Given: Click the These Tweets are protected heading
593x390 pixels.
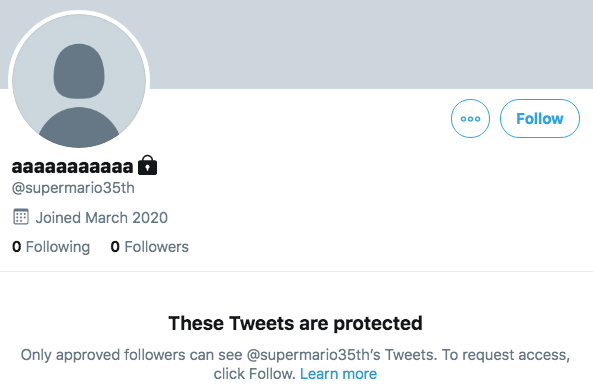Looking at the screenshot, I should pyautogui.click(x=295, y=323).
